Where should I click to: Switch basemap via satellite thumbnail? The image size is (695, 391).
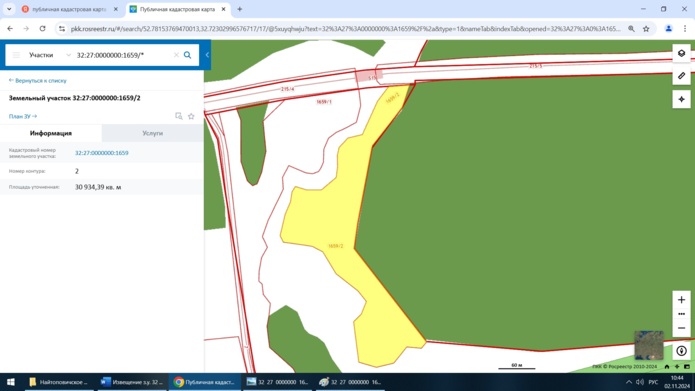point(649,345)
